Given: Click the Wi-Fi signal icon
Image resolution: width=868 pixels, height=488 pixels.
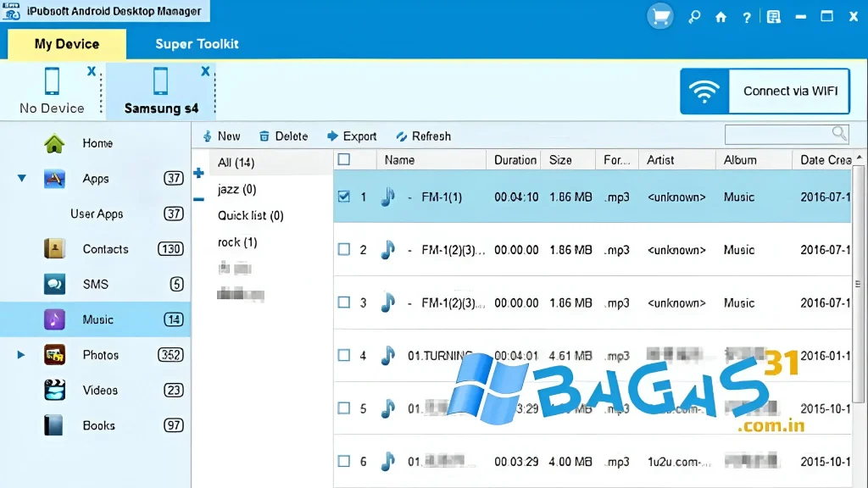Looking at the screenshot, I should click(x=704, y=91).
